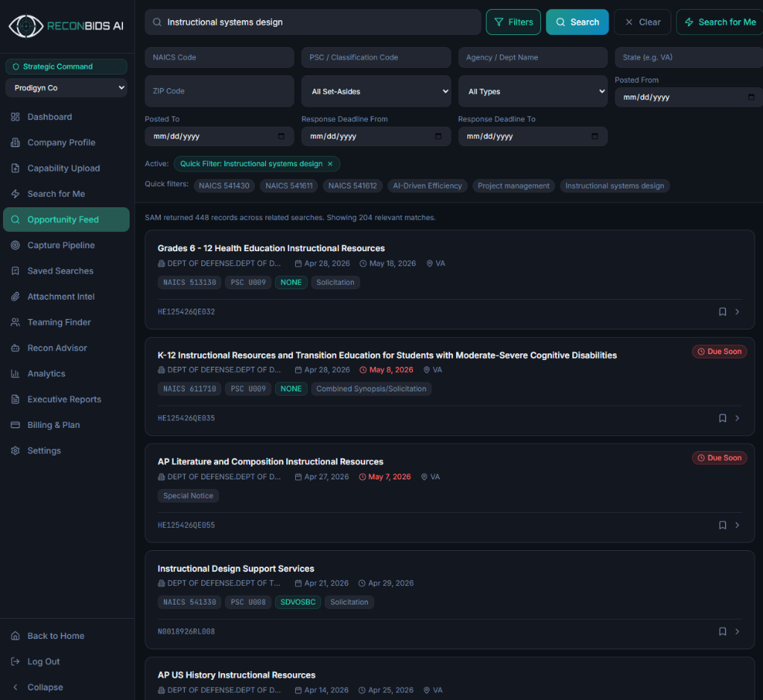This screenshot has height=700, width=763.
Task: Bookmark the K-12 Instructional Resources opportunity
Action: point(723,418)
